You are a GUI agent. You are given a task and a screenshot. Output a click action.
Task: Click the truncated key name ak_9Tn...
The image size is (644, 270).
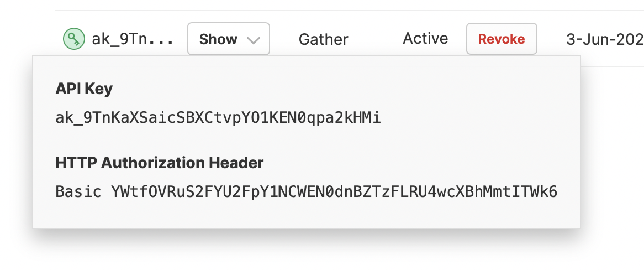point(133,39)
